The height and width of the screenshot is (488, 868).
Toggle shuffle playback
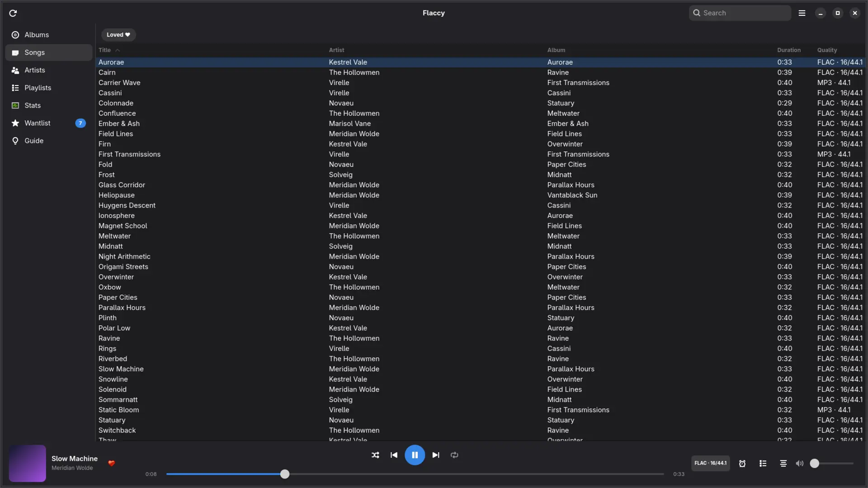click(x=375, y=455)
